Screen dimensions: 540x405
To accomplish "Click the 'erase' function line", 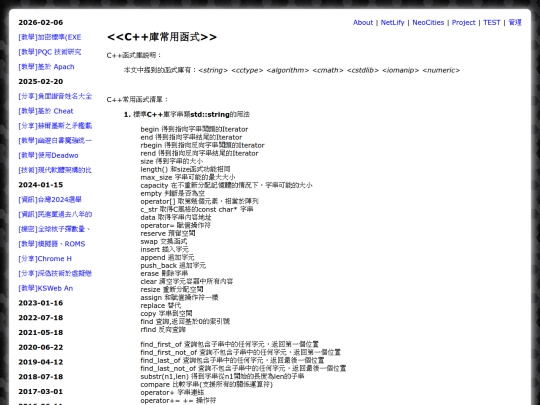I will (164, 273).
